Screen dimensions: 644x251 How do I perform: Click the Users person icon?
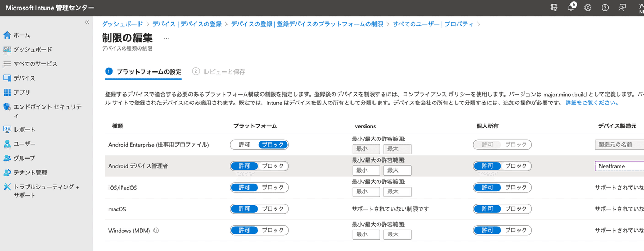7,144
